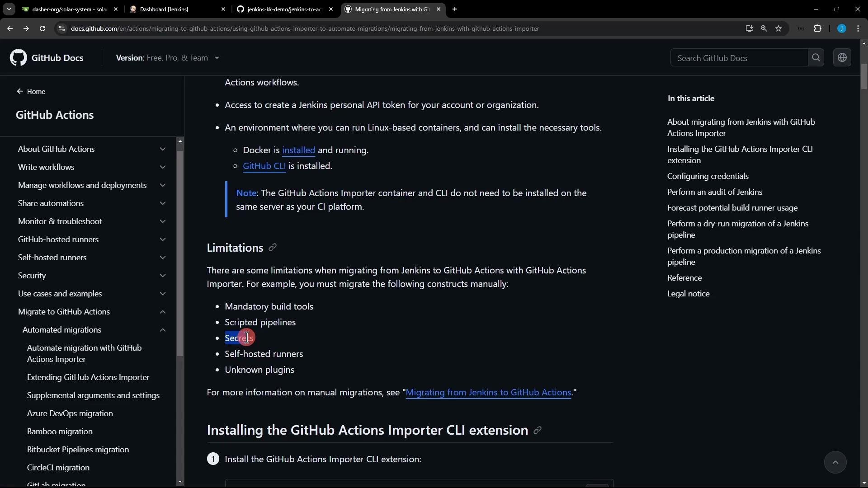The height and width of the screenshot is (488, 868).
Task: Click the zoom magnifier icon in address bar
Action: pyautogui.click(x=764, y=28)
